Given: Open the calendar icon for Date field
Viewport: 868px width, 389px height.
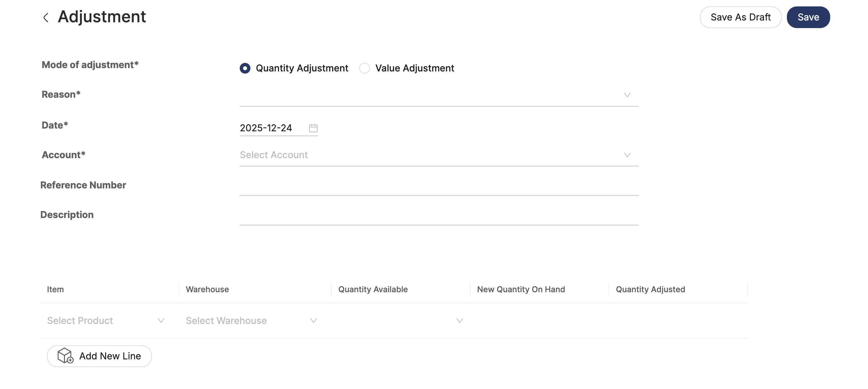Looking at the screenshot, I should [312, 128].
